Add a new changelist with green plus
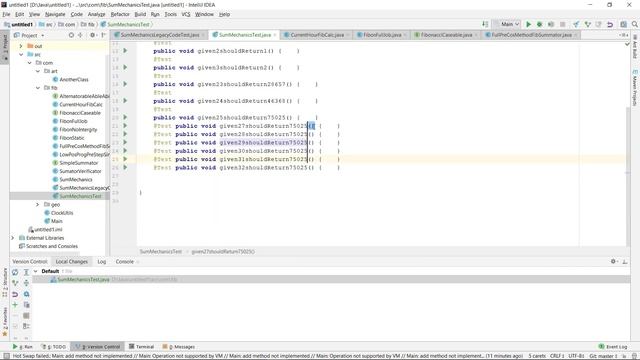640x360 pixels. (15, 305)
